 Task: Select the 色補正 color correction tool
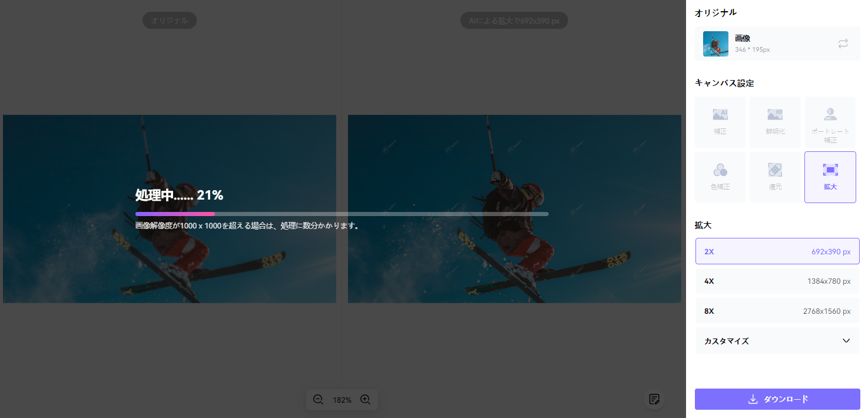(x=720, y=177)
